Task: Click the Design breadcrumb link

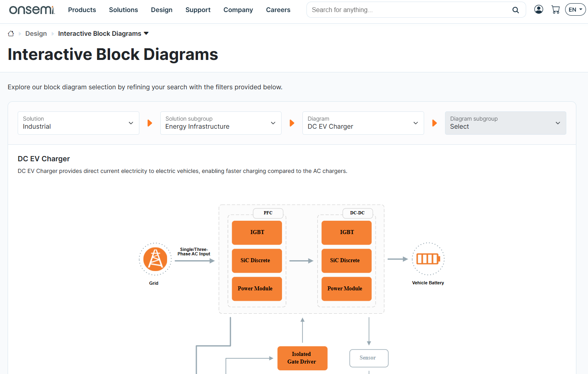Action: 36,33
